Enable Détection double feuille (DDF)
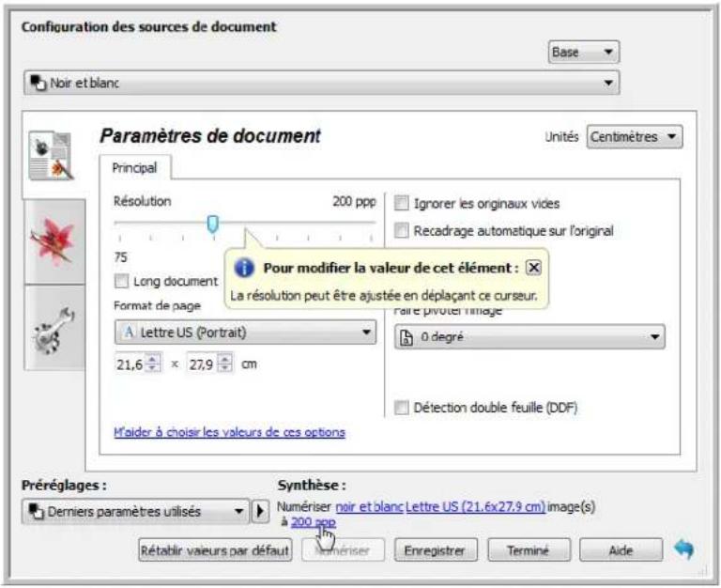The width and height of the screenshot is (721, 588). pos(402,407)
